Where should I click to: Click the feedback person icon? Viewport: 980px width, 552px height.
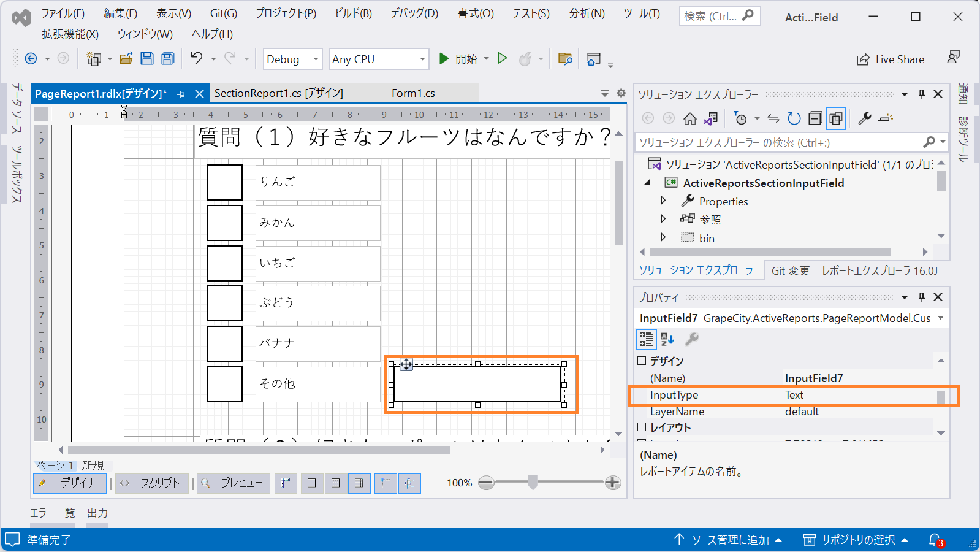[x=953, y=58]
